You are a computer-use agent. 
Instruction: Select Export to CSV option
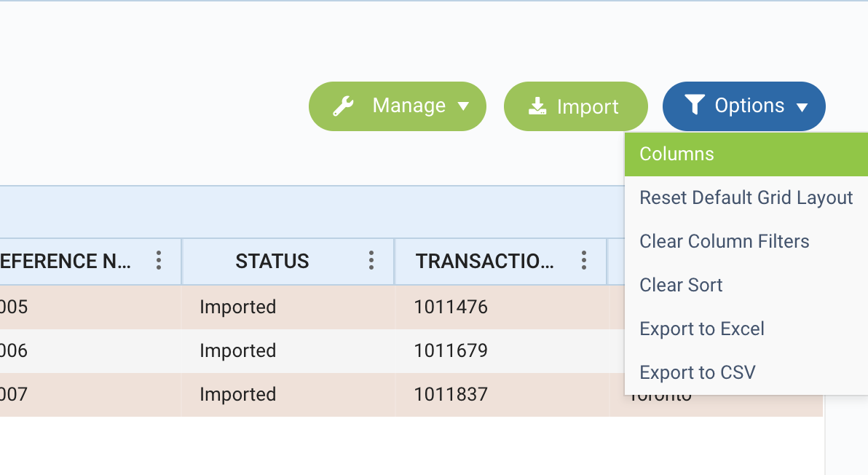click(x=697, y=373)
